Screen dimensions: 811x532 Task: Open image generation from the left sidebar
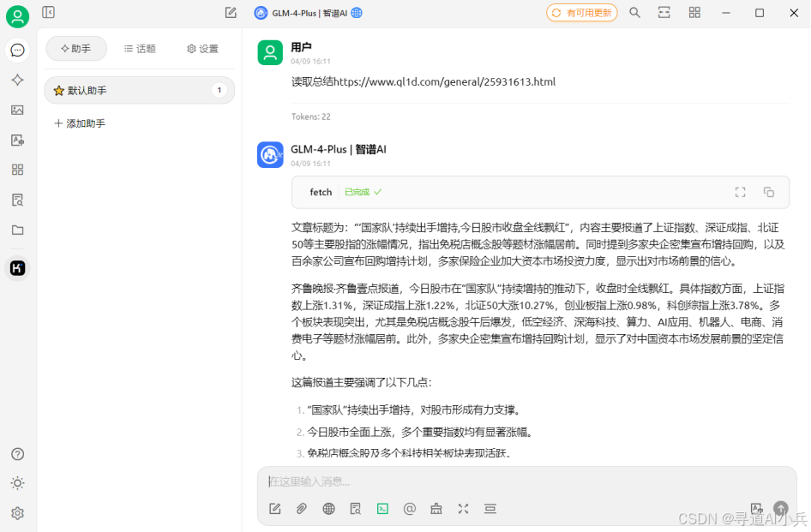17,110
